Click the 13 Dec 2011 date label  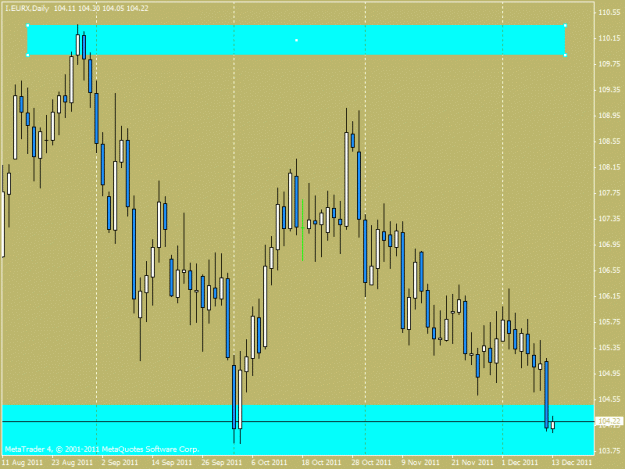[x=572, y=463]
